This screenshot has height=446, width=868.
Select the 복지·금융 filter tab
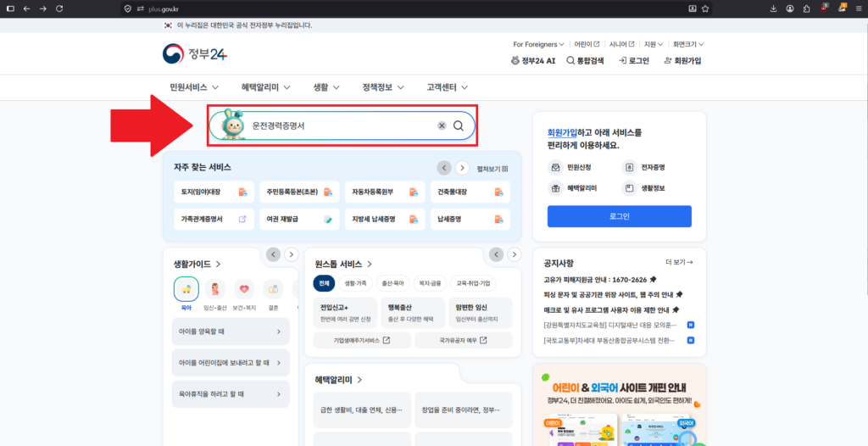tap(430, 283)
